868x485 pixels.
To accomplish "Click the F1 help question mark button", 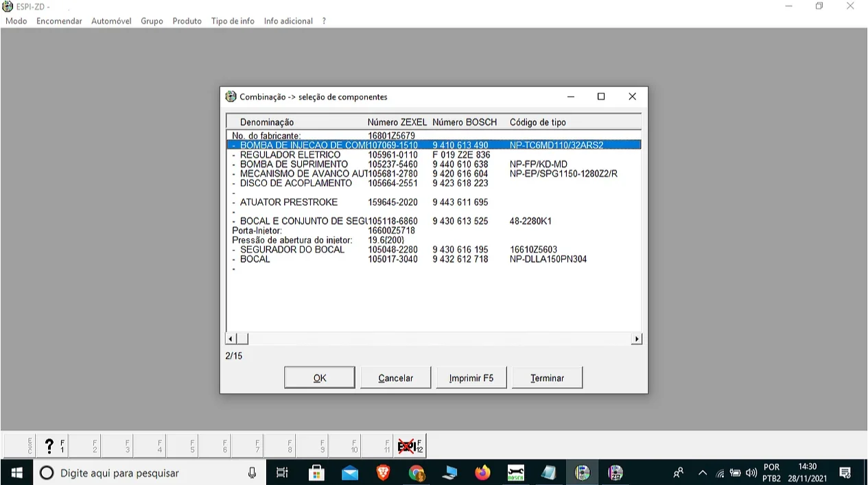I will coord(54,446).
